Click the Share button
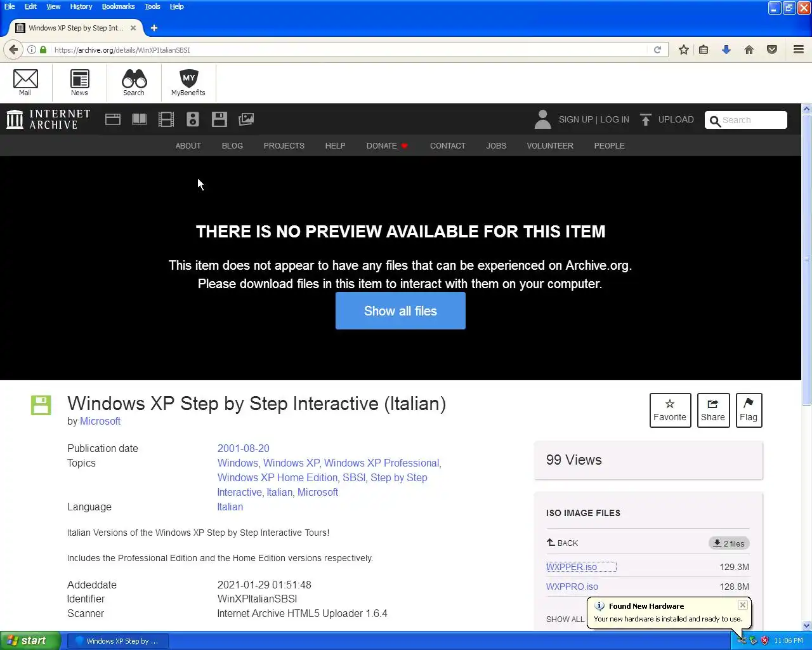The width and height of the screenshot is (812, 650). pos(713,410)
